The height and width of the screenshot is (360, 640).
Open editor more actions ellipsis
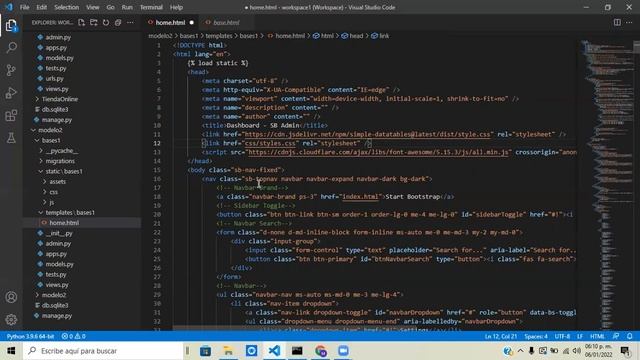point(629,22)
